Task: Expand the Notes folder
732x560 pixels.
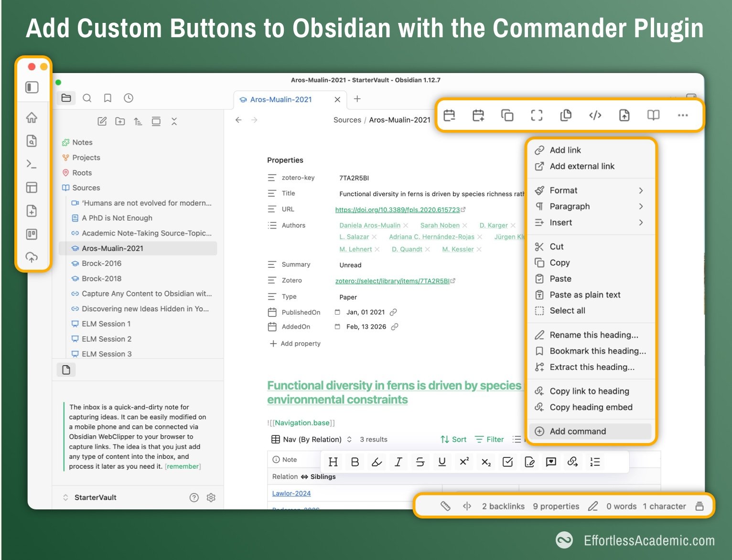Action: 77,142
